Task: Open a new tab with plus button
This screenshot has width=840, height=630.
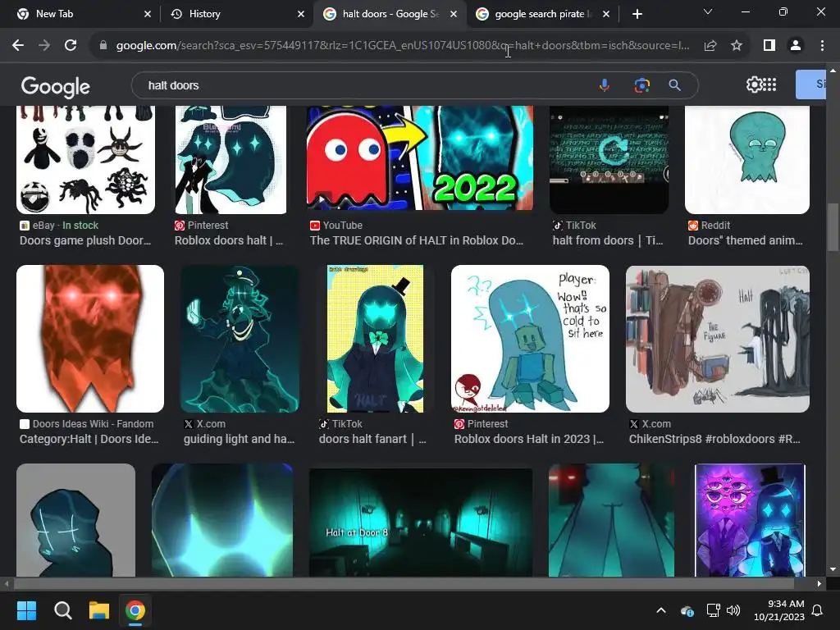Action: 637,14
